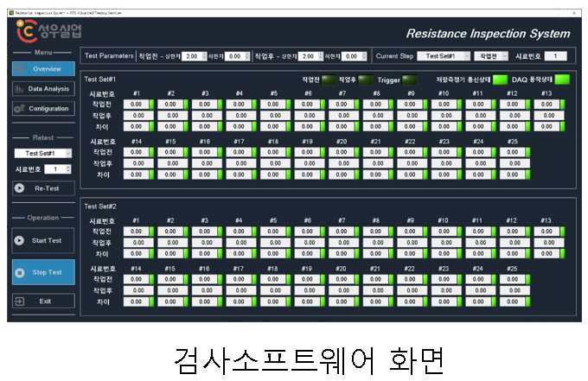Click the 작업후 상한치 2.00 field
This screenshot has height=381, width=588.
coord(308,56)
